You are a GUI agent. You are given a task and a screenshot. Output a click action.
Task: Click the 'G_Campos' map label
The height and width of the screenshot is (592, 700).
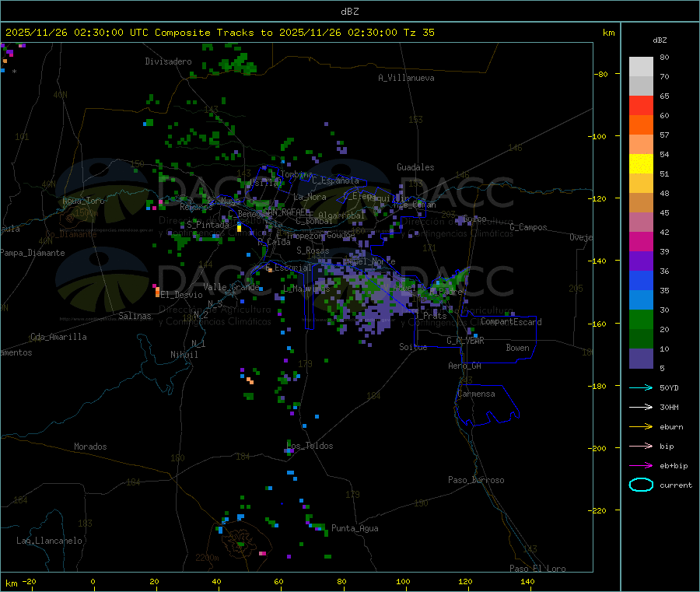tap(528, 227)
